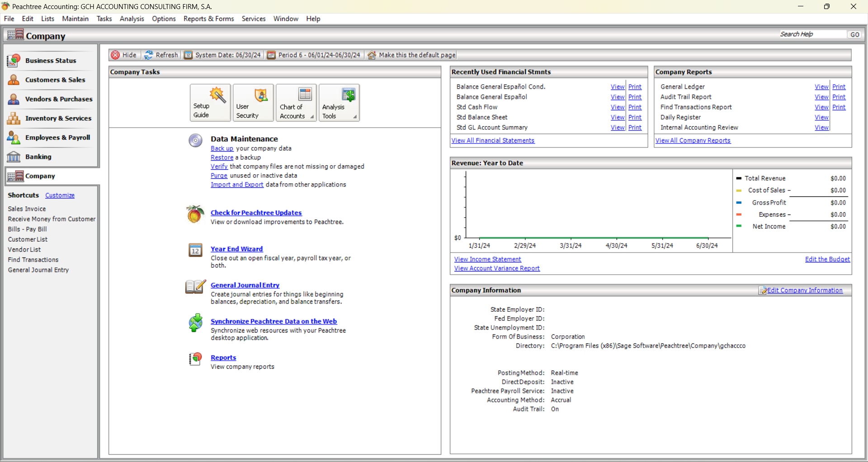Click the Hide icon in toolbar

tap(115, 55)
